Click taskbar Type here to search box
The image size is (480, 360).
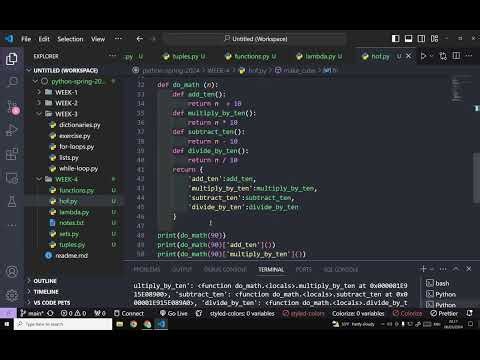[63, 324]
